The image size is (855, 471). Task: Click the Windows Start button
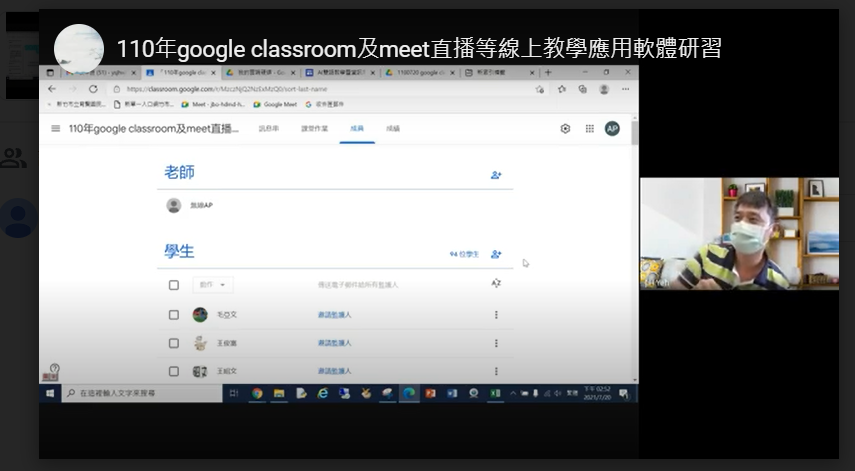point(50,393)
